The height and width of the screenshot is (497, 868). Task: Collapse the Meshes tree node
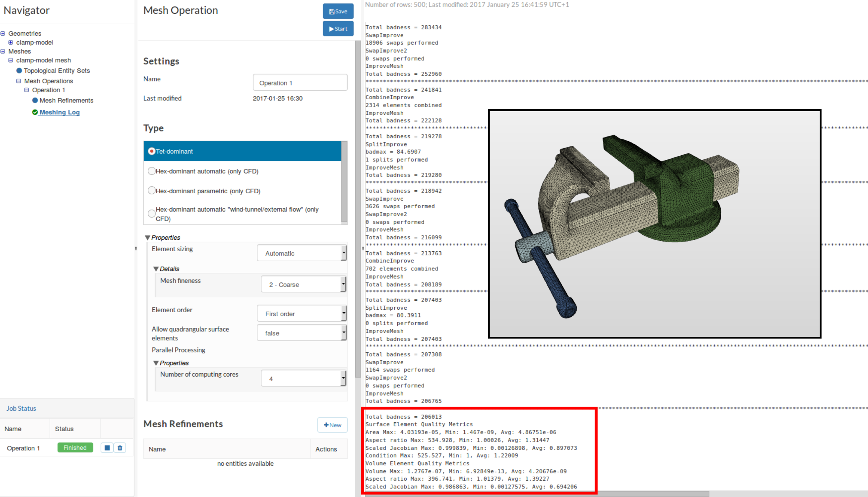coord(3,51)
